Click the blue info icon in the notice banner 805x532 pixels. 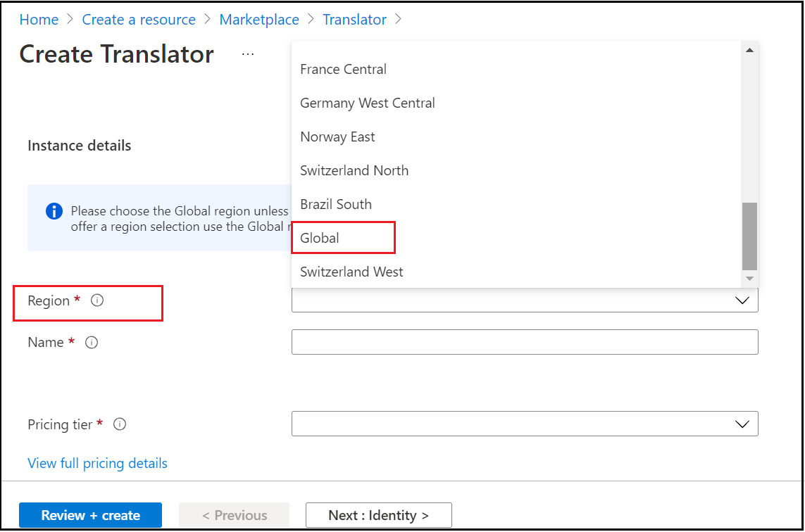[54, 210]
